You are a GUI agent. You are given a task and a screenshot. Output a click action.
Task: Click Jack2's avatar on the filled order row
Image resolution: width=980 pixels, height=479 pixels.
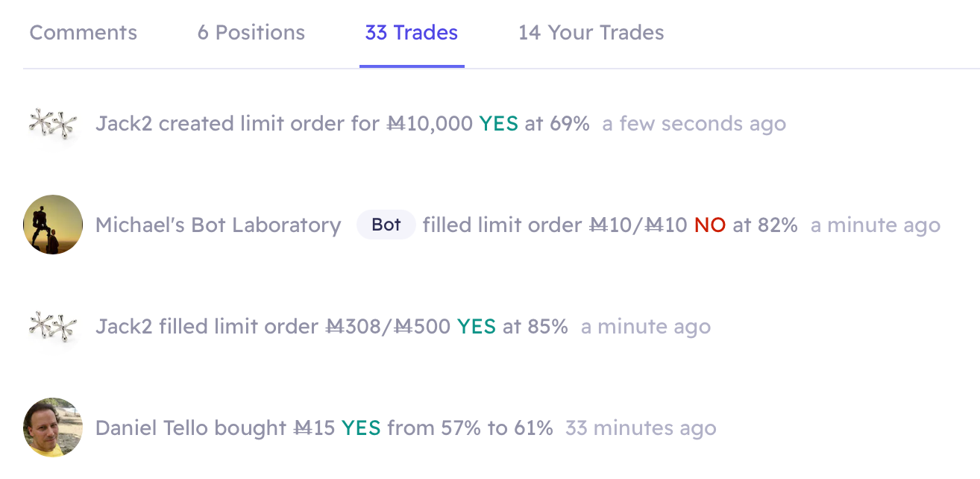[53, 326]
